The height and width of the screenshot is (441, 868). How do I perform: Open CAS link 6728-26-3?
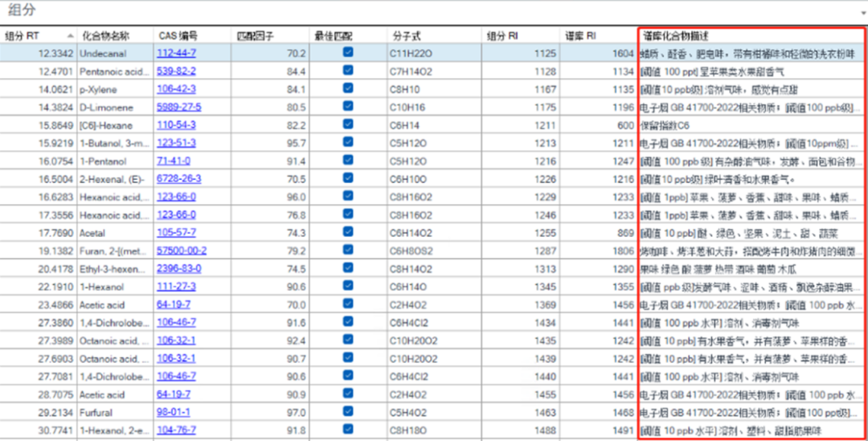point(179,179)
